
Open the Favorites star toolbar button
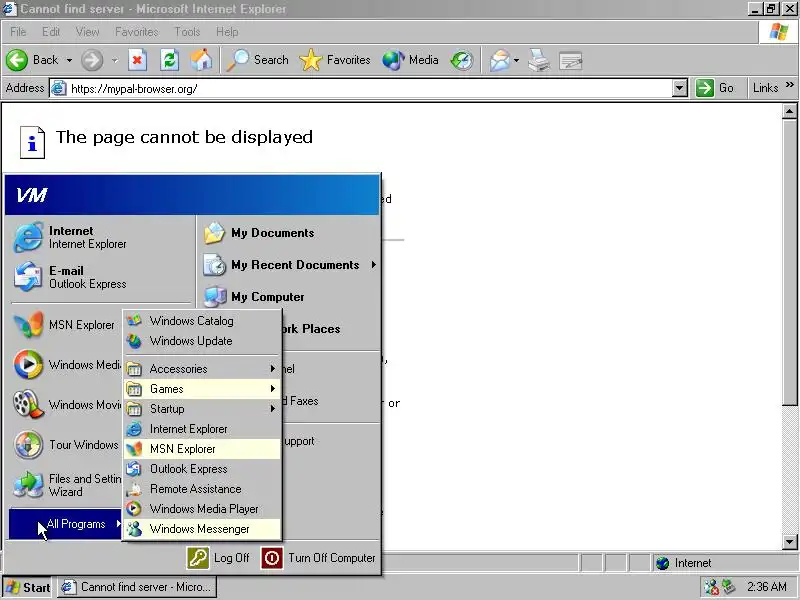coord(335,60)
